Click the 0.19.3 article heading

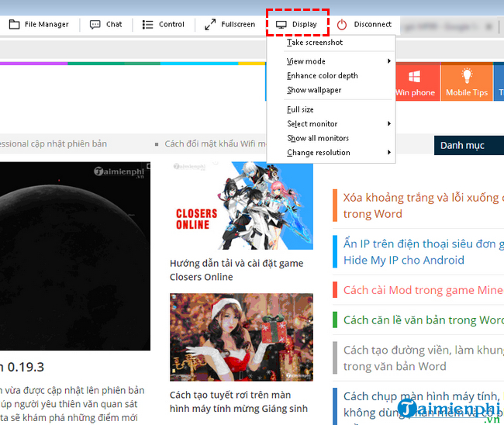(x=22, y=367)
